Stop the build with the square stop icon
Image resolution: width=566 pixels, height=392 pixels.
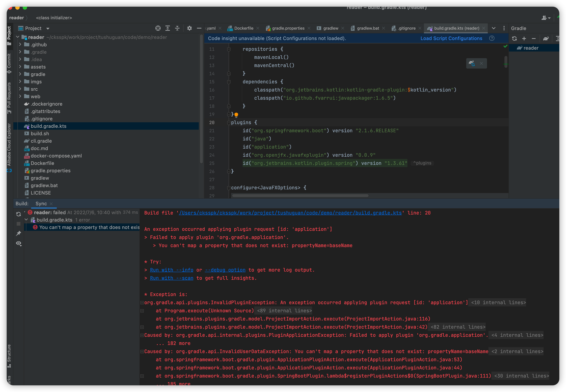pos(18,223)
